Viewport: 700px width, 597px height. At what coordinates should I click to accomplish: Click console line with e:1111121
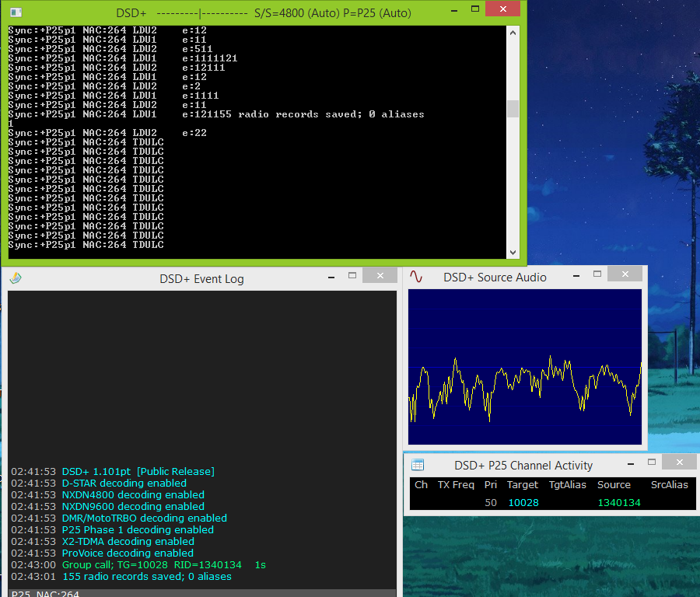point(123,58)
